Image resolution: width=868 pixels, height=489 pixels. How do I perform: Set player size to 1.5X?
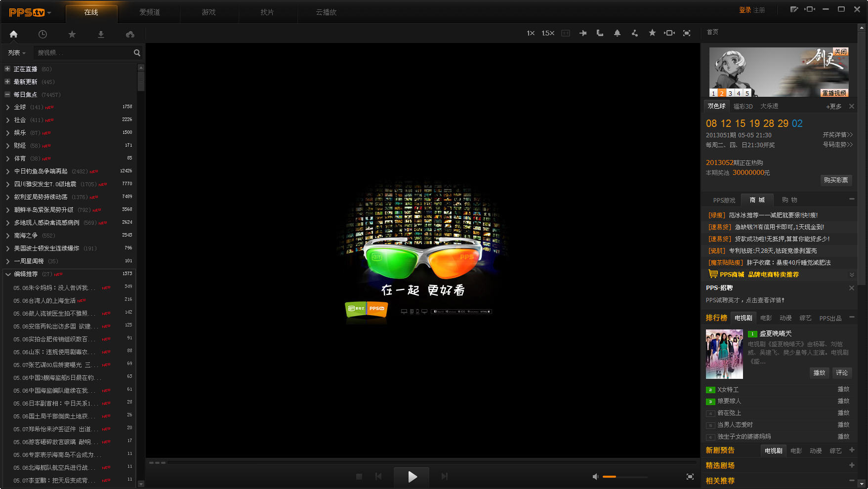(548, 33)
